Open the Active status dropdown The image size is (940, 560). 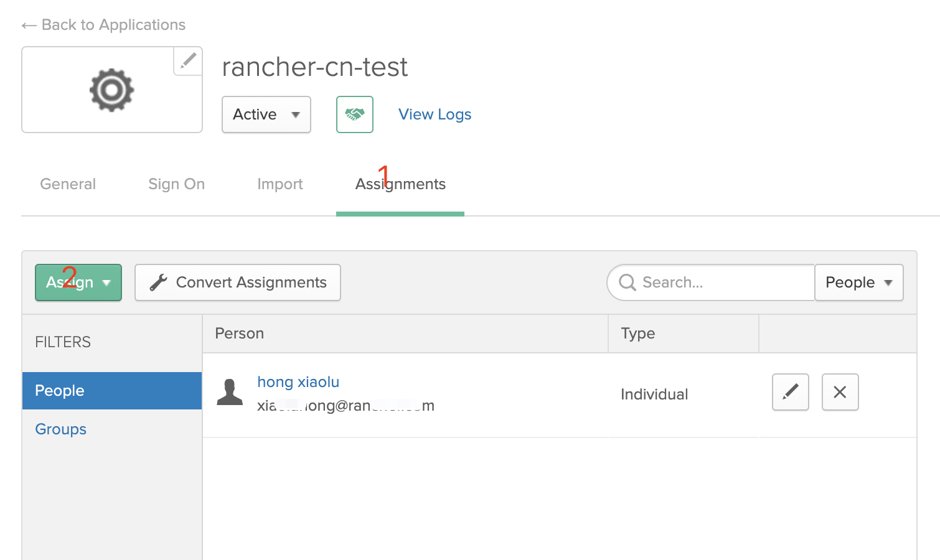point(266,114)
